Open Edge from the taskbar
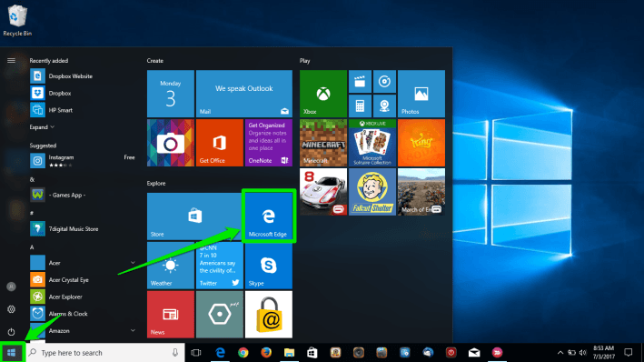Image resolution: width=644 pixels, height=362 pixels. coord(220,353)
